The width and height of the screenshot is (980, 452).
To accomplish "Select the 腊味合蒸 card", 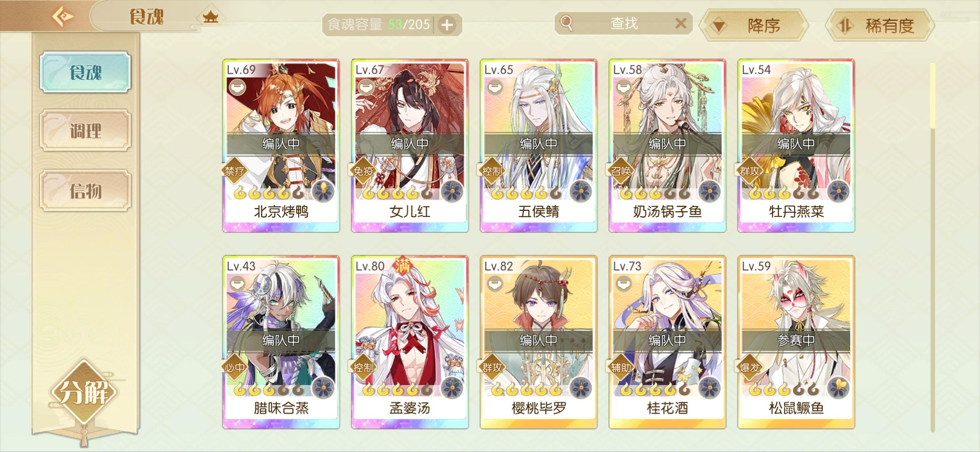I will click(x=281, y=342).
